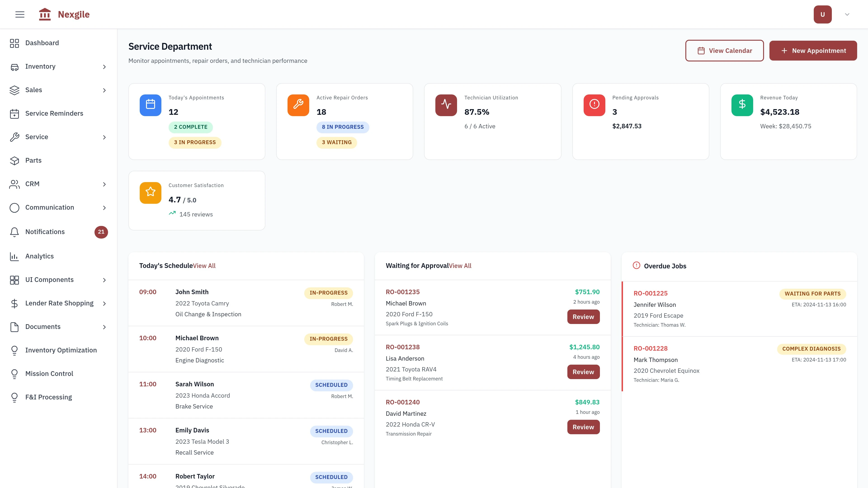
Task: Click the New Appointment button
Action: click(x=813, y=51)
